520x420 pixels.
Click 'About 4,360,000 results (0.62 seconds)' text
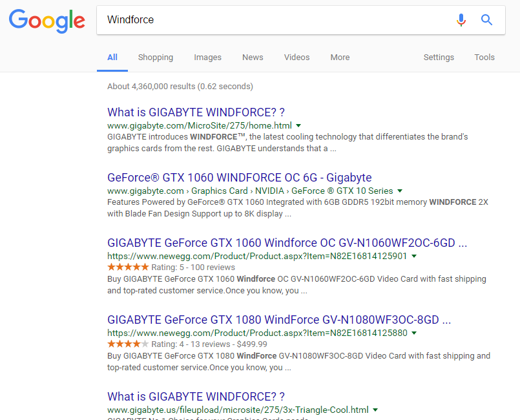point(180,87)
